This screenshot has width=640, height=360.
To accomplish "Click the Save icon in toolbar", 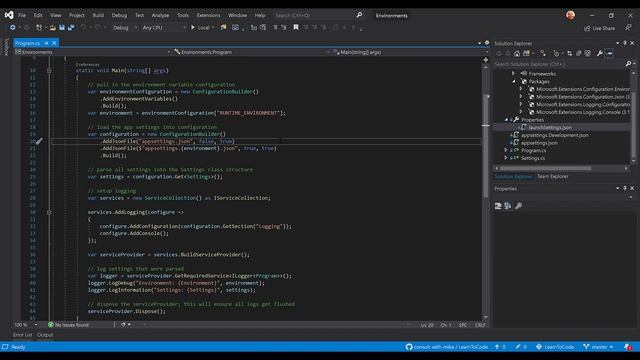I will pos(62,27).
